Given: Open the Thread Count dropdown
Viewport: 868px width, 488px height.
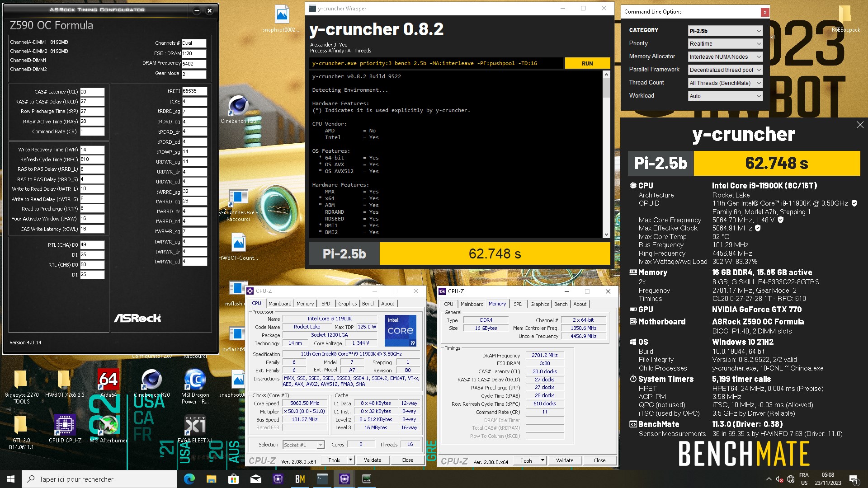Looking at the screenshot, I should click(x=725, y=83).
